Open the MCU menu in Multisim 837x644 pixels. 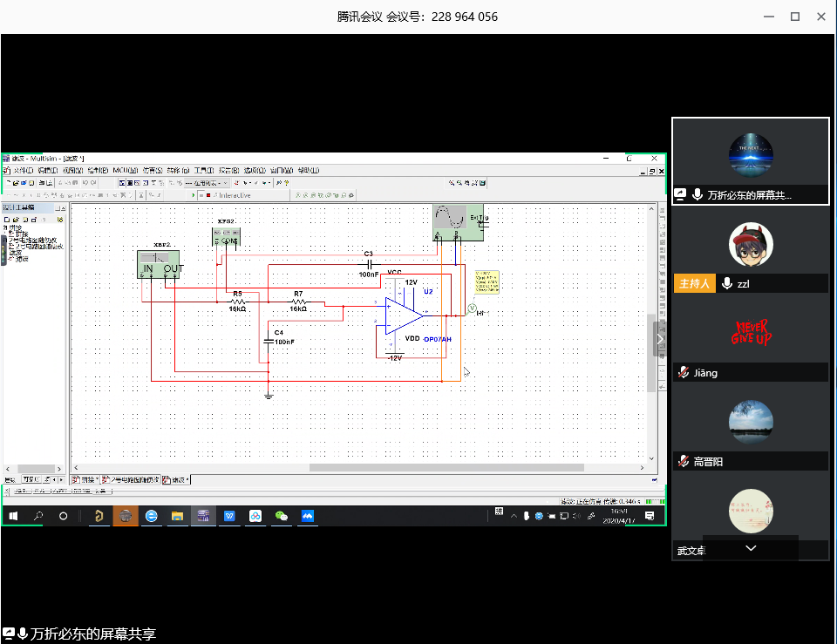123,170
